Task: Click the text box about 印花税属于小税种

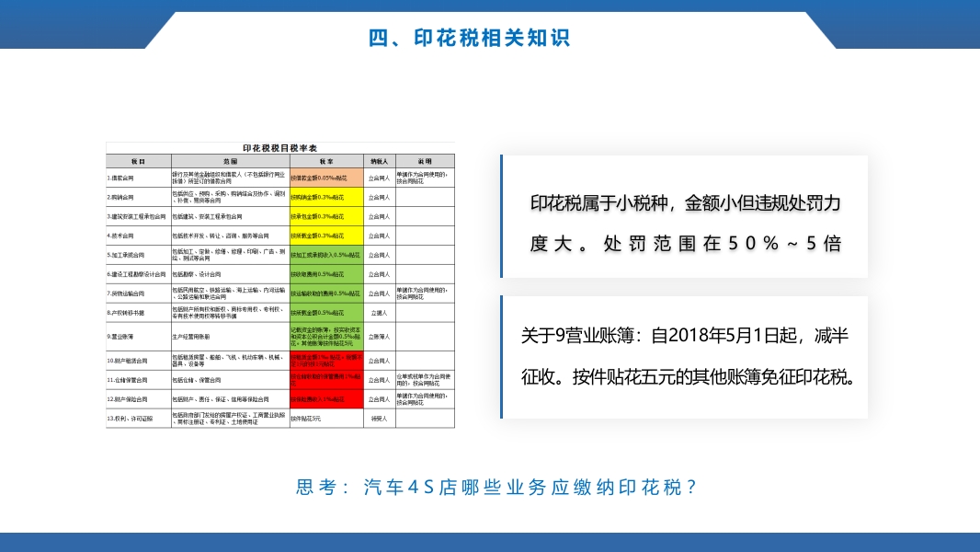Action: 685,217
